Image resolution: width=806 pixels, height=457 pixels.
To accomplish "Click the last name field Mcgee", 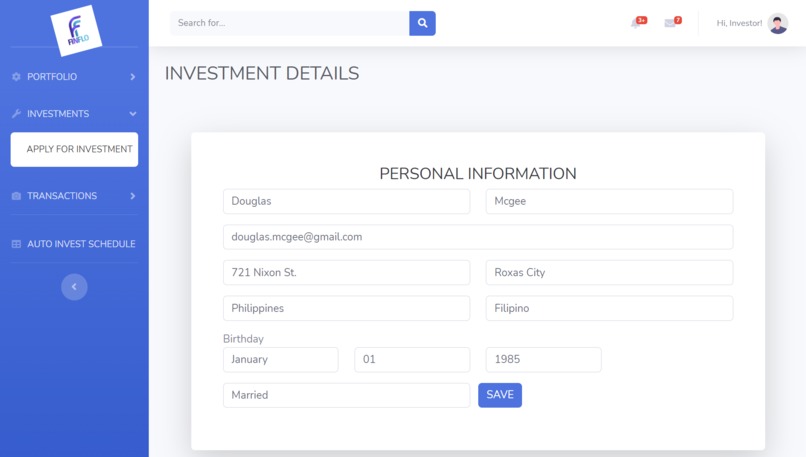I will 609,202.
